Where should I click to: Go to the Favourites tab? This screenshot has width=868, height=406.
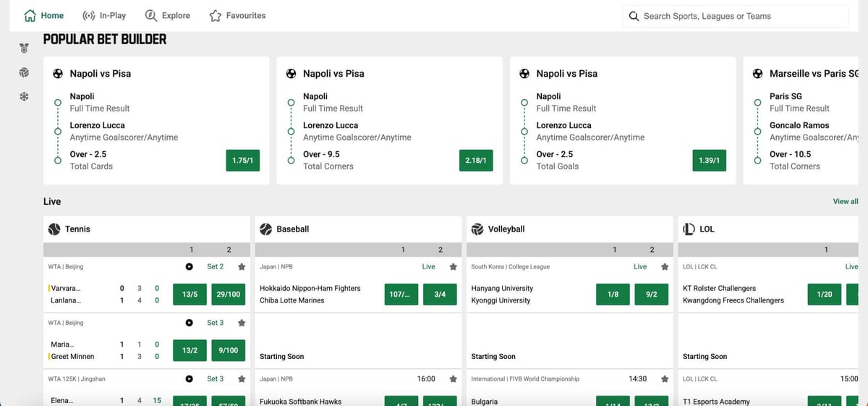237,15
